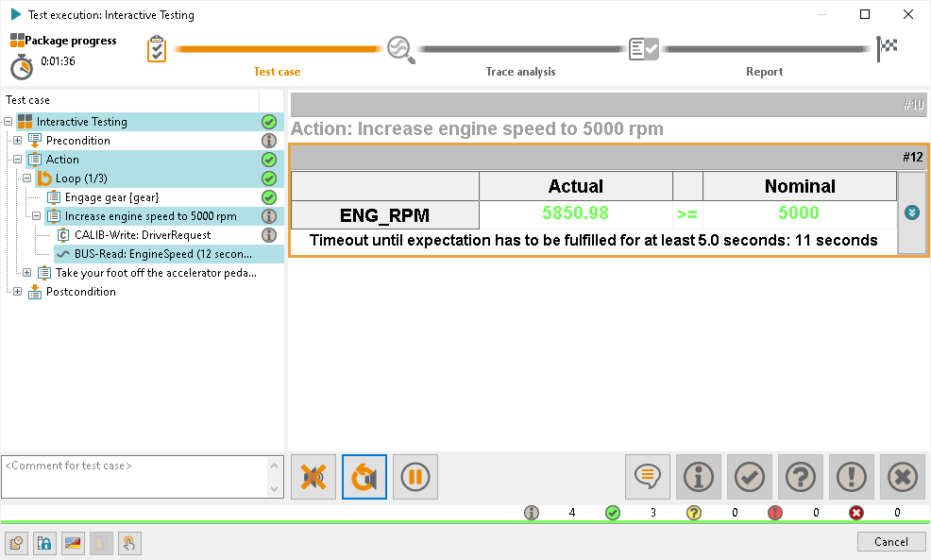Click the Trace analysis stage label
931x560 pixels.
point(520,71)
